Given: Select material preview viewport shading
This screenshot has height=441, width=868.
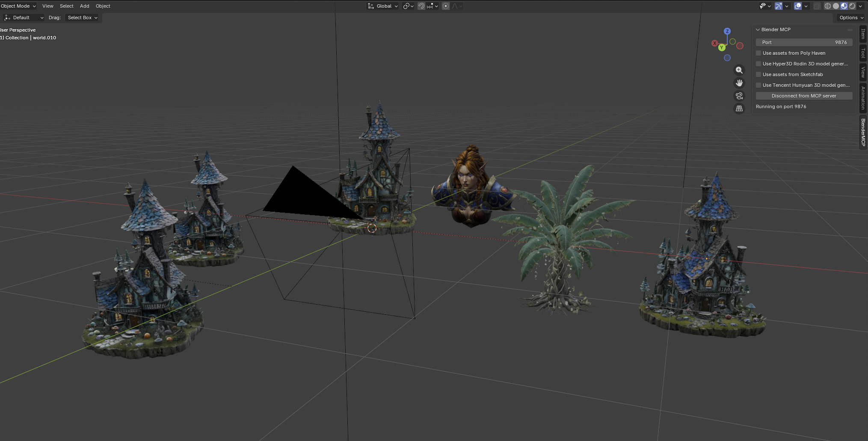Looking at the screenshot, I should pyautogui.click(x=844, y=6).
